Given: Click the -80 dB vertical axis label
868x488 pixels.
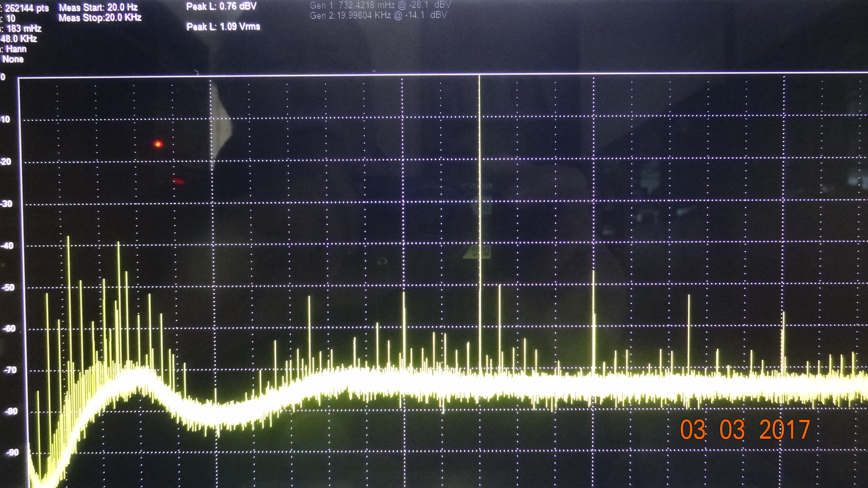Looking at the screenshot, I should [x=11, y=411].
